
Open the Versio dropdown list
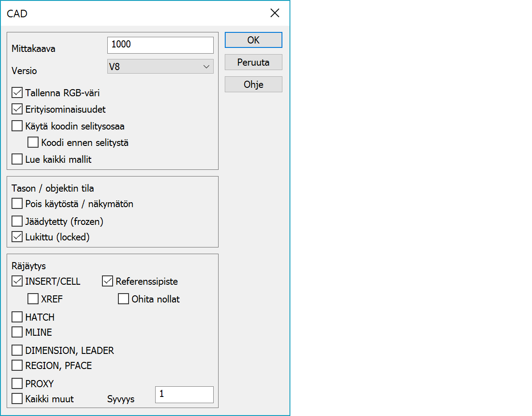pos(160,67)
